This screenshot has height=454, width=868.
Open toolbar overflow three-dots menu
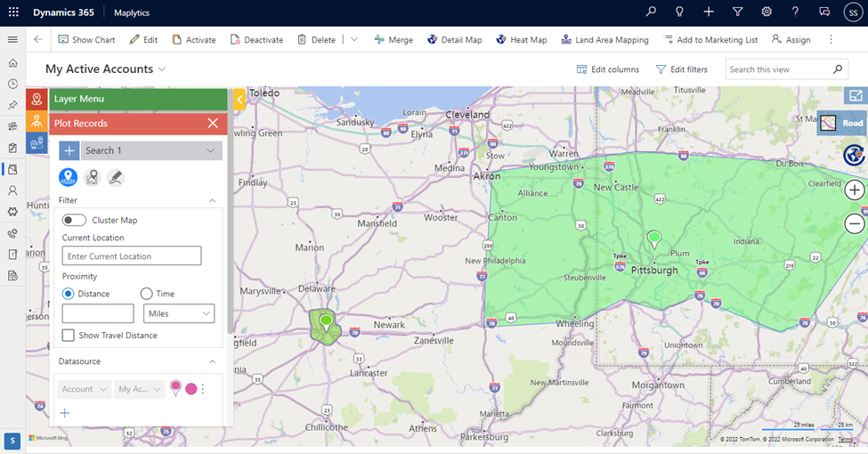831,39
